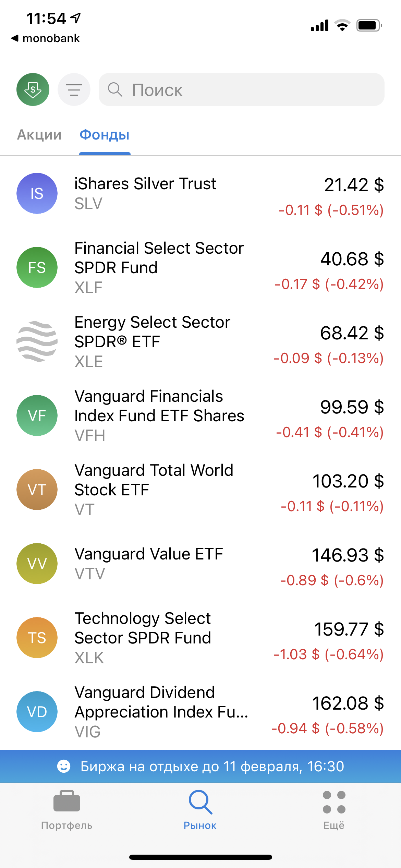Open the Ещё more menu
This screenshot has height=868, width=401.
tap(334, 810)
